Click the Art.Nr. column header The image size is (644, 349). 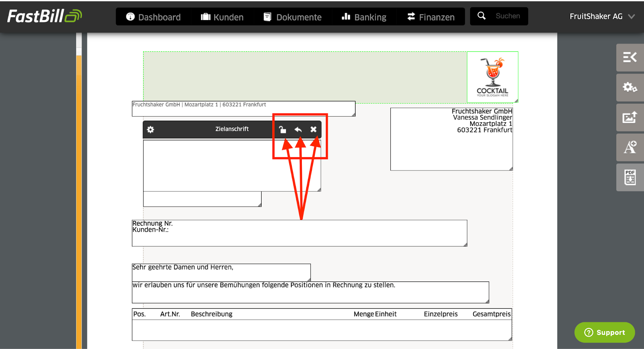click(170, 314)
